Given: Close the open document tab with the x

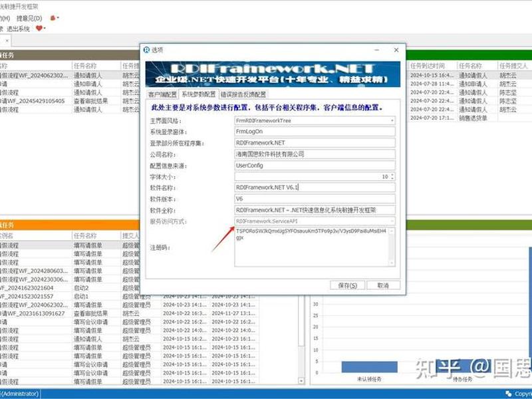Looking at the screenshot, I should (7, 41).
